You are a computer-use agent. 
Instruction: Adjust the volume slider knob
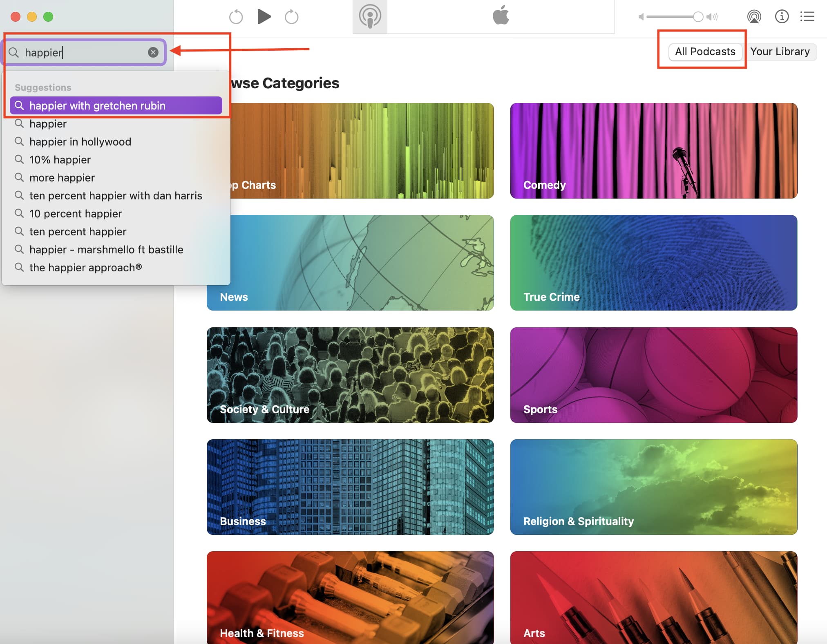pyautogui.click(x=698, y=17)
